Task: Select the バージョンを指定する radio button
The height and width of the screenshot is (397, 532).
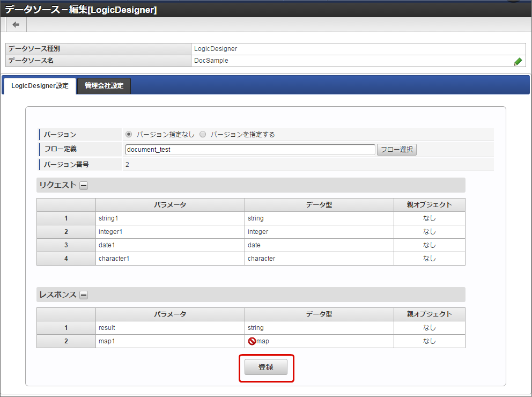Action: (x=203, y=135)
